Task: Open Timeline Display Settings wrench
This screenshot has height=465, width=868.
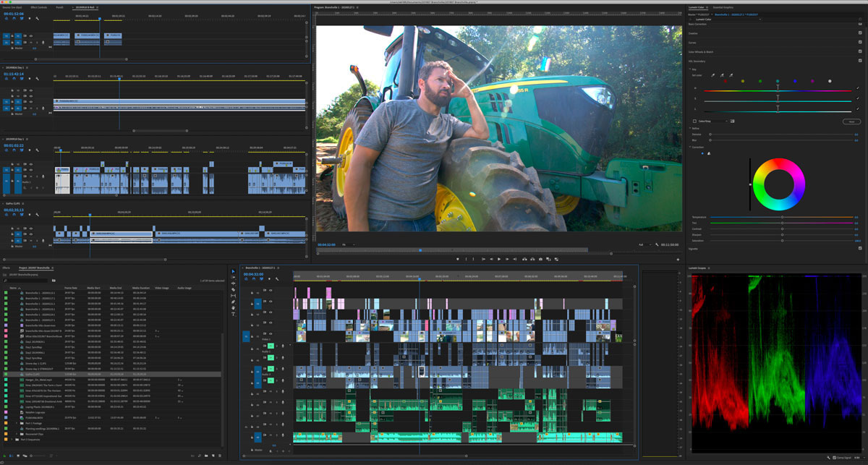Action: (277, 279)
